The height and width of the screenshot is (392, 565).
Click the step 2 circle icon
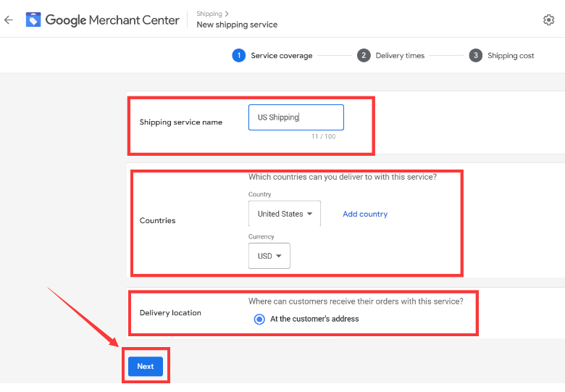coord(364,56)
